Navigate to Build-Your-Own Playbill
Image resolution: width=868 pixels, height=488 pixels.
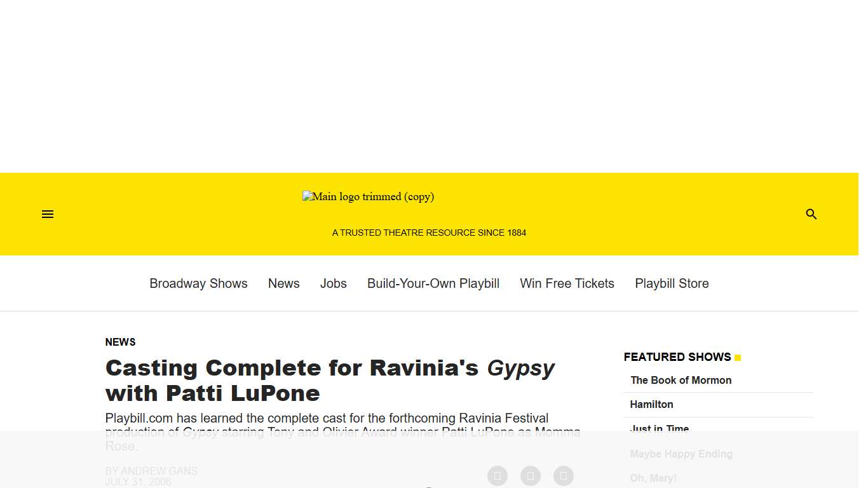click(433, 283)
